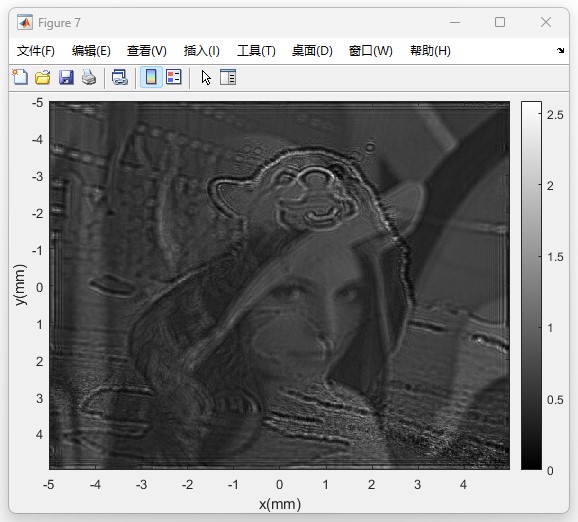The width and height of the screenshot is (578, 522).
Task: Click the grayscale colorbar
Action: pos(531,286)
